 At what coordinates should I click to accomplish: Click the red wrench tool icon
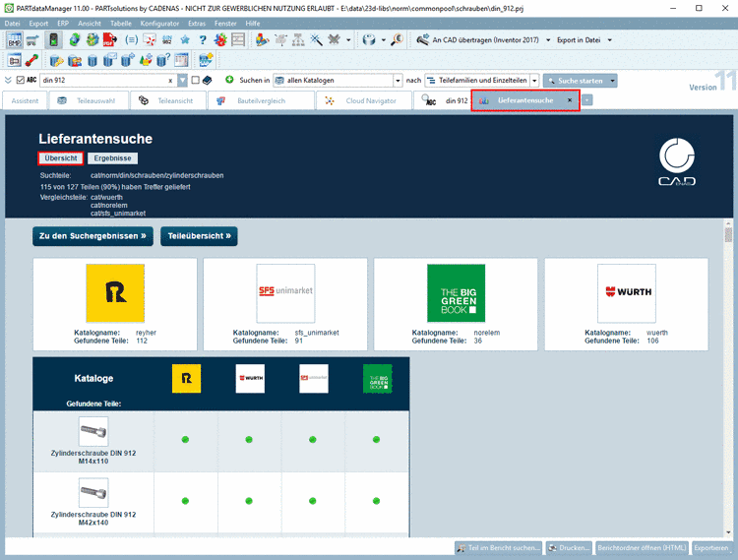(32, 60)
